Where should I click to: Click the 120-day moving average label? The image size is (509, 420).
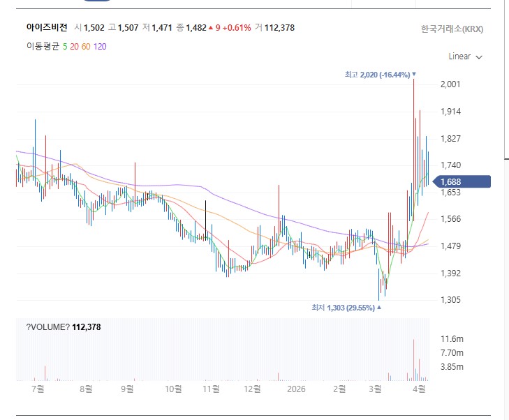click(x=100, y=47)
